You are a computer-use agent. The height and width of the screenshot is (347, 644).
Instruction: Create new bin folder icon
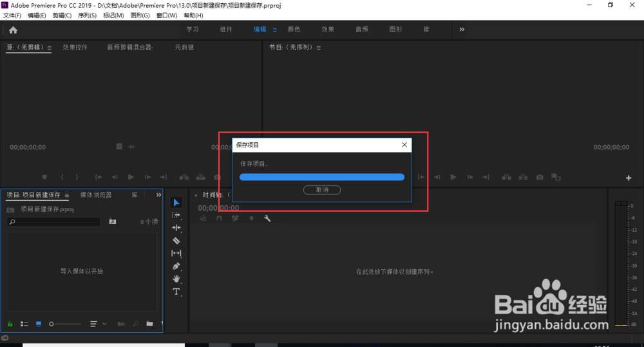pos(149,324)
